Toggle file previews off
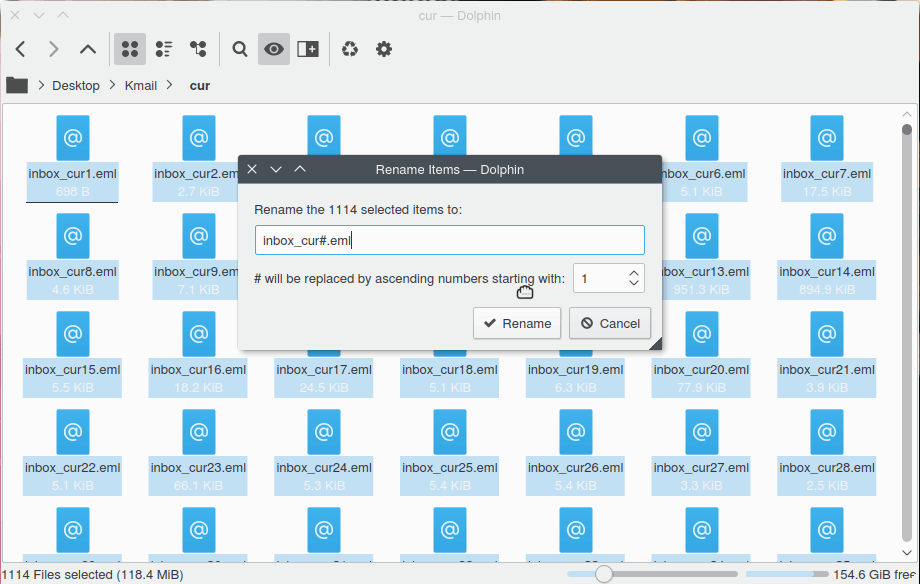Viewport: 920px width, 584px height. (273, 48)
